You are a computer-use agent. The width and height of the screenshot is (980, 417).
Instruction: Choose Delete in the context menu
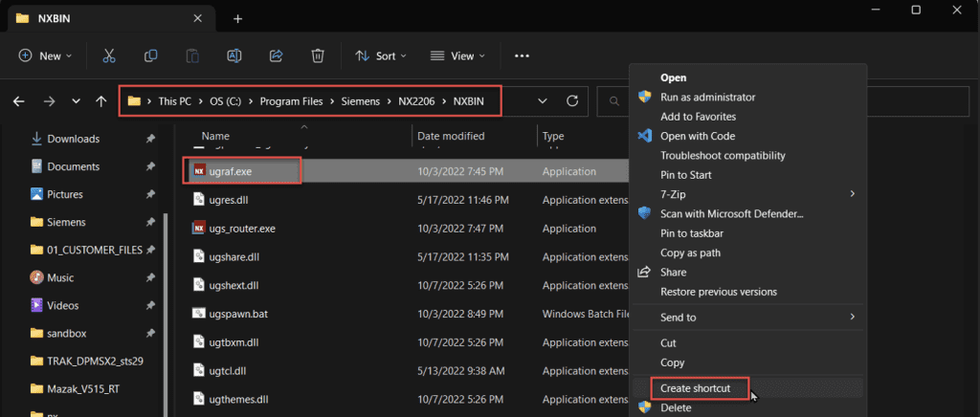tap(676, 407)
